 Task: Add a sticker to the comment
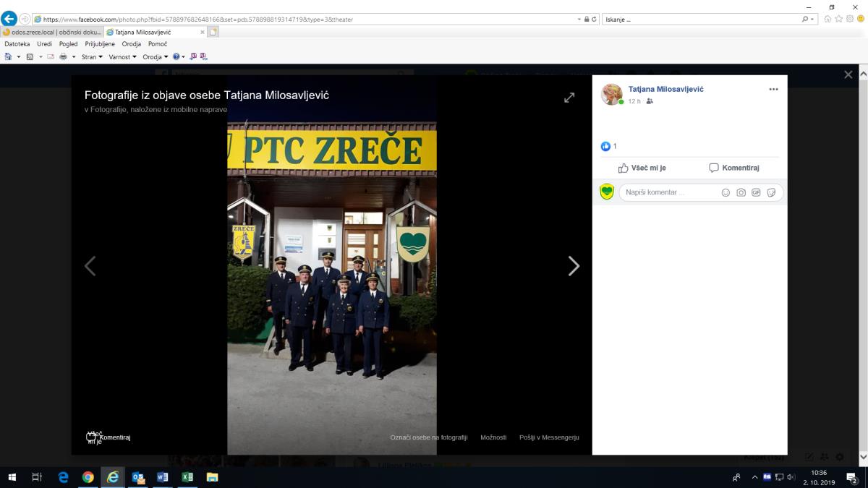pyautogui.click(x=771, y=192)
